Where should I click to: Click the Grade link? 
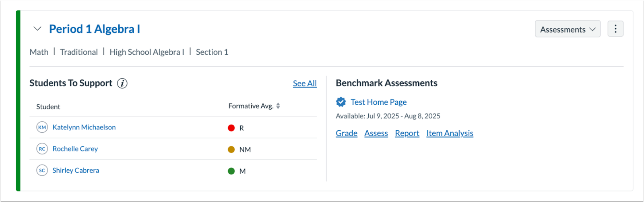(x=347, y=133)
